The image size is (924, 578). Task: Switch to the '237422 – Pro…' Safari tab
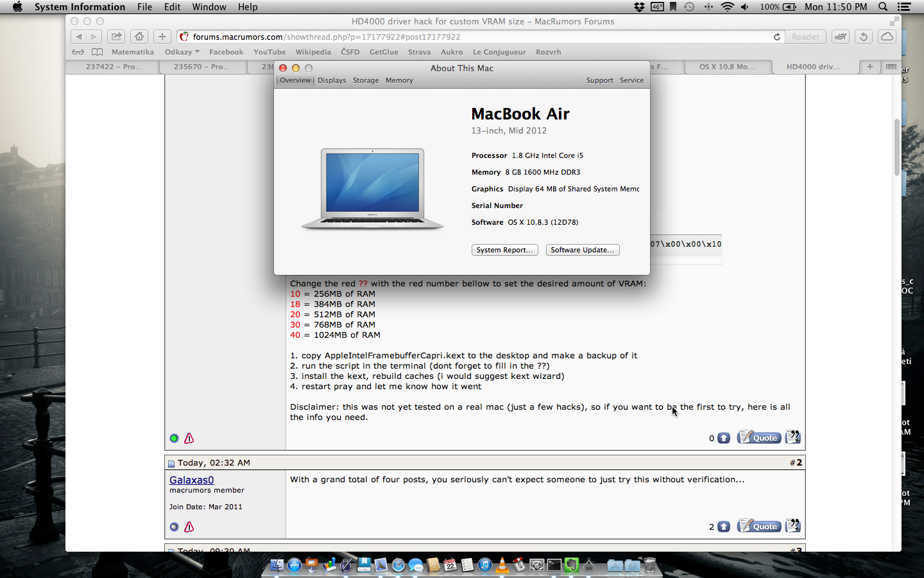tap(114, 67)
